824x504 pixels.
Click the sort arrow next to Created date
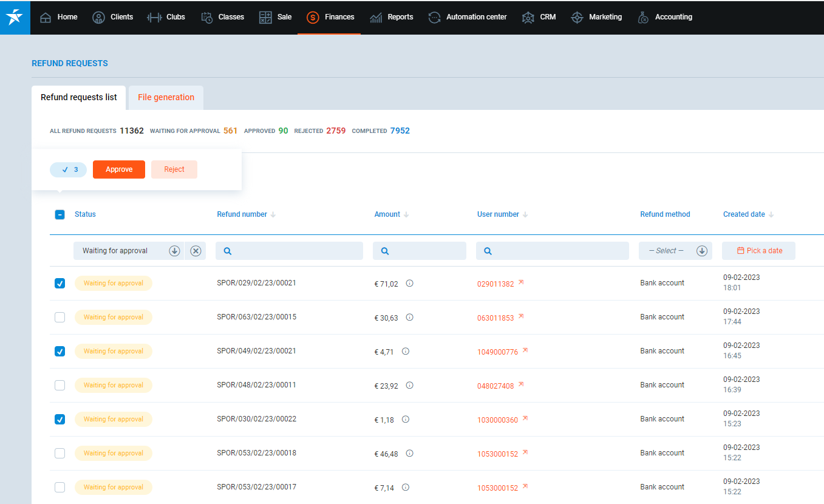(x=771, y=214)
